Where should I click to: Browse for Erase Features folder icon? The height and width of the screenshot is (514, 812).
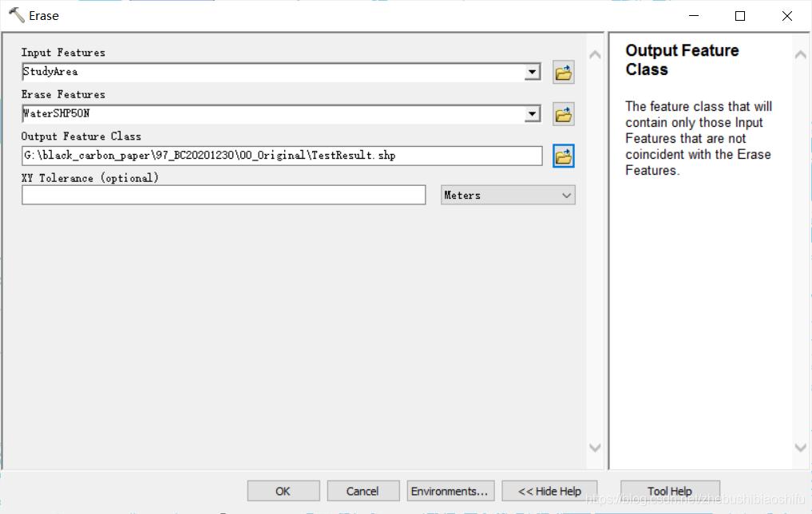coord(564,114)
